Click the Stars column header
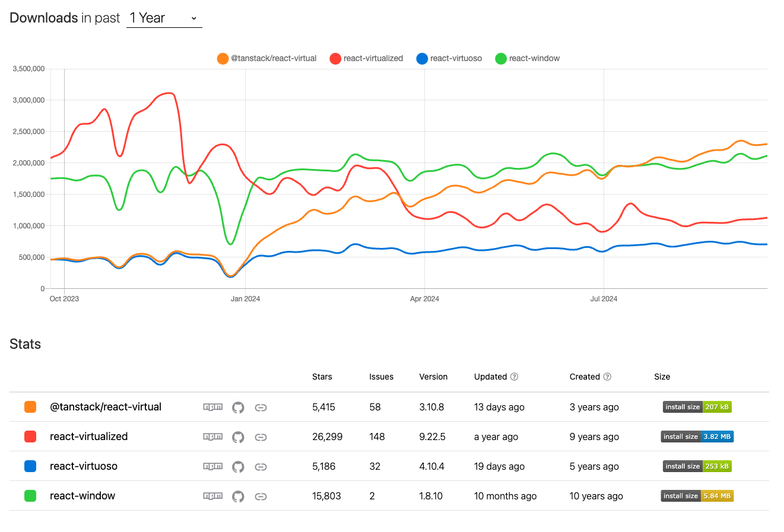 (x=322, y=377)
